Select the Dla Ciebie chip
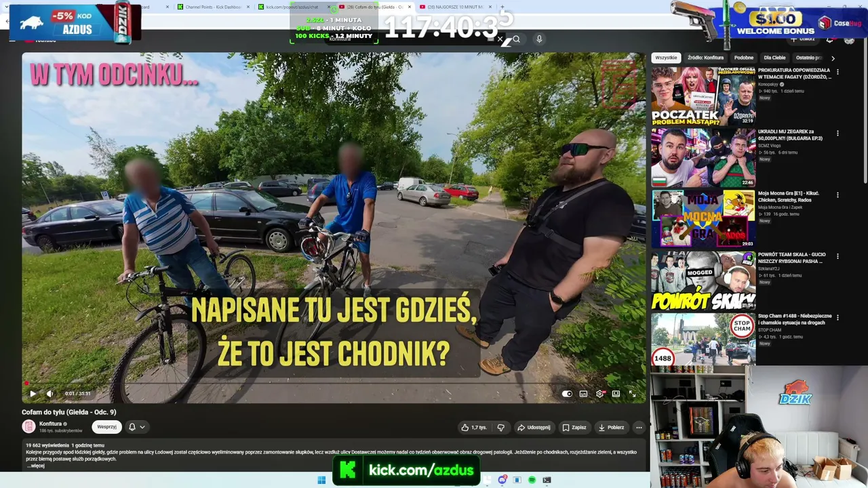The height and width of the screenshot is (488, 868). tap(774, 58)
